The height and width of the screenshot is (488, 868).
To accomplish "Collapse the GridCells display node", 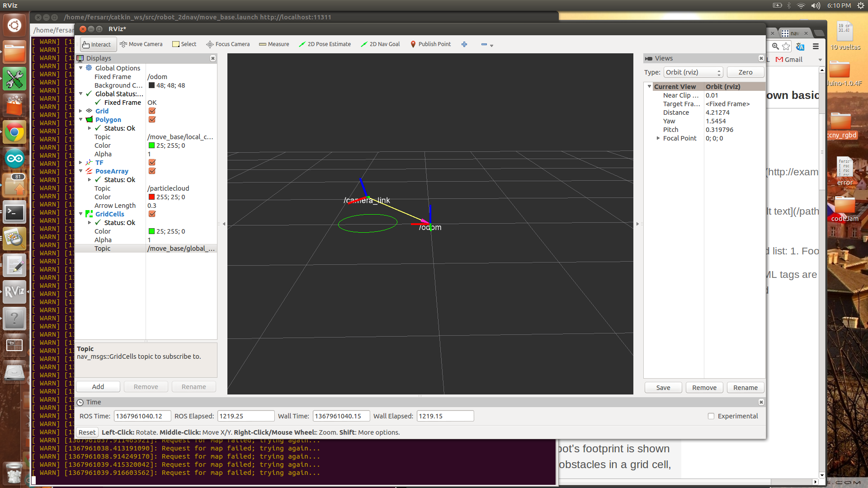I will (81, 214).
